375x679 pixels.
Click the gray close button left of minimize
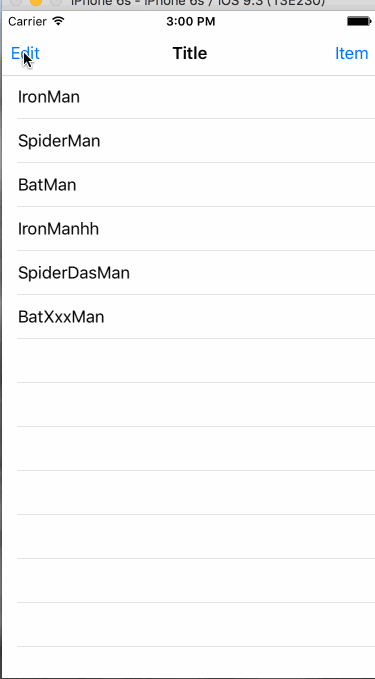(16, 2)
